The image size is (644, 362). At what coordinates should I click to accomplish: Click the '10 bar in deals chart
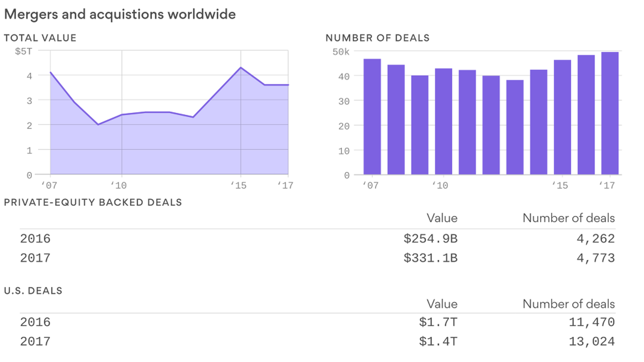[443, 121]
